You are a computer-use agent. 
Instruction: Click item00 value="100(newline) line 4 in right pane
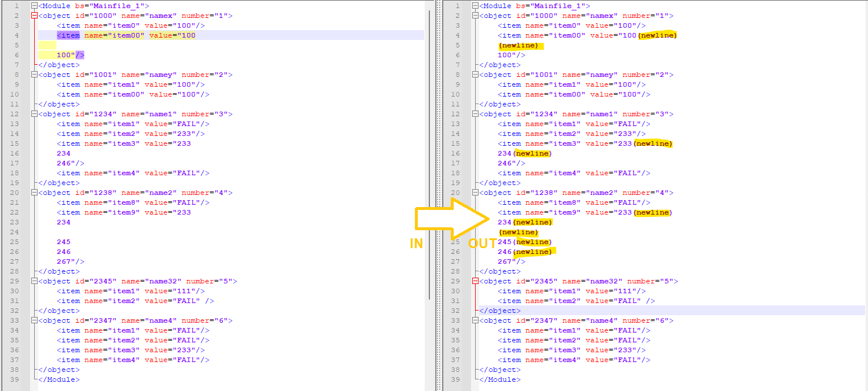(x=587, y=35)
